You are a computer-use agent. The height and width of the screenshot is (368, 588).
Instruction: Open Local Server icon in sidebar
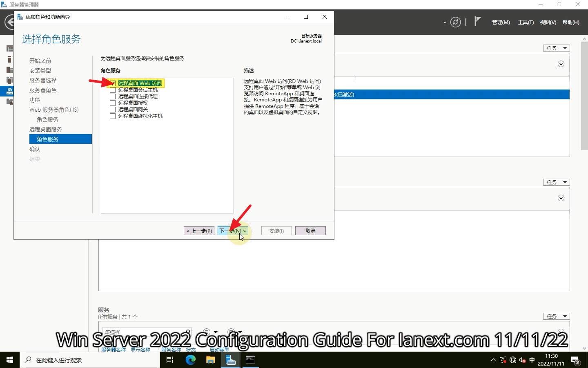pyautogui.click(x=10, y=59)
